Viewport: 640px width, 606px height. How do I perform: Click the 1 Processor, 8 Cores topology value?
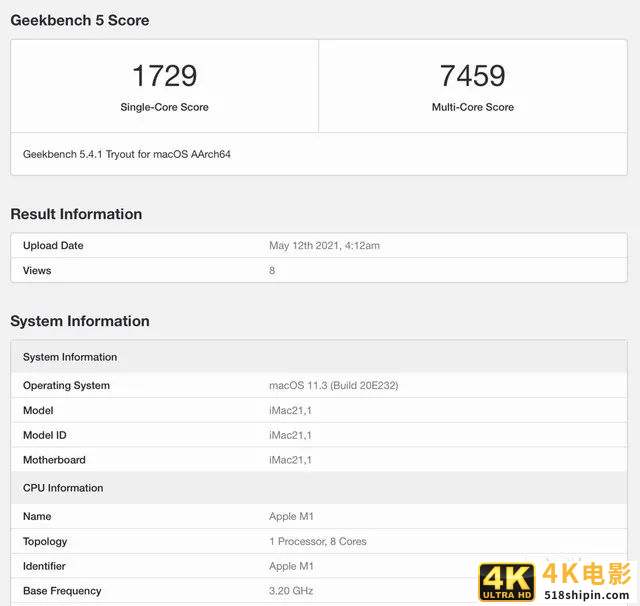(318, 542)
